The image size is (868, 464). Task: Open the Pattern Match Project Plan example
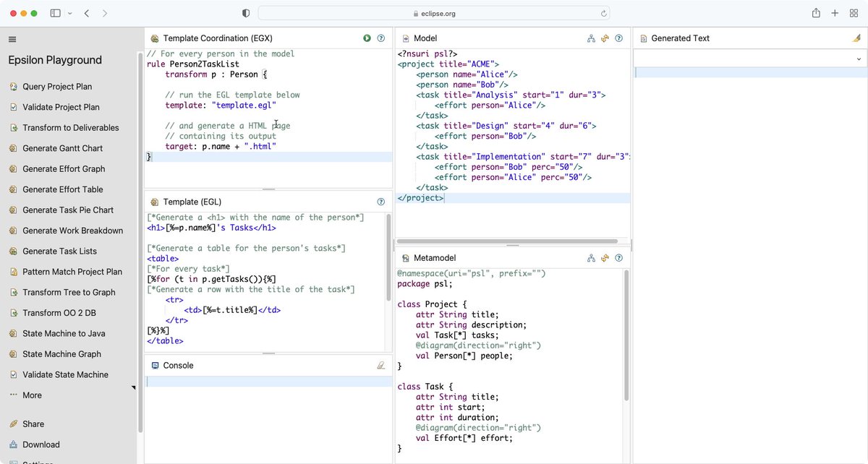[x=72, y=272]
